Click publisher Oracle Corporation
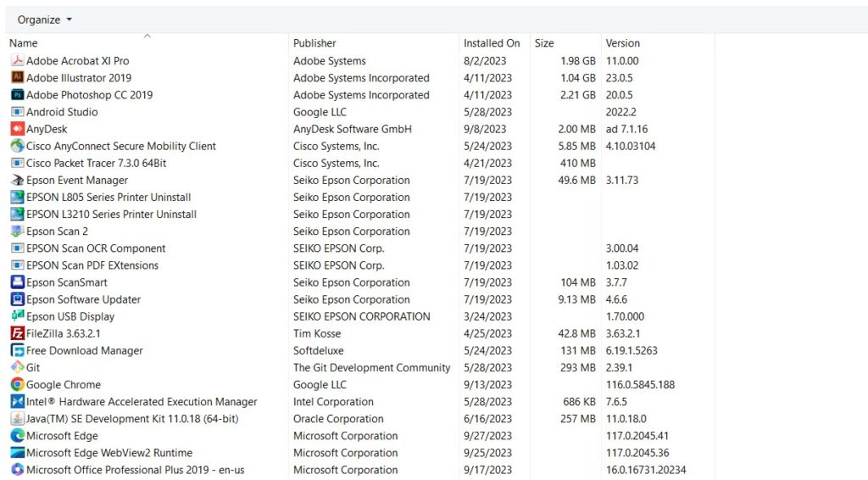868x480 pixels. coord(338,419)
